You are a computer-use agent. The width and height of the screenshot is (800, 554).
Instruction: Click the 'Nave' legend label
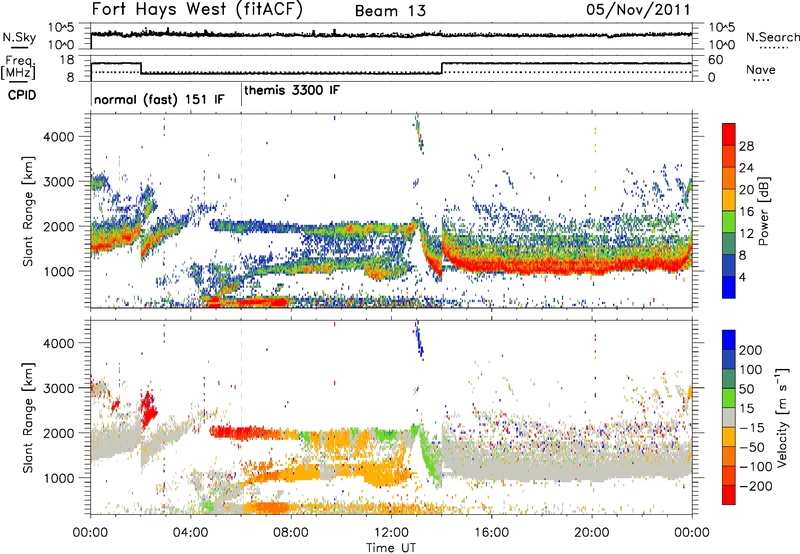pos(761,69)
